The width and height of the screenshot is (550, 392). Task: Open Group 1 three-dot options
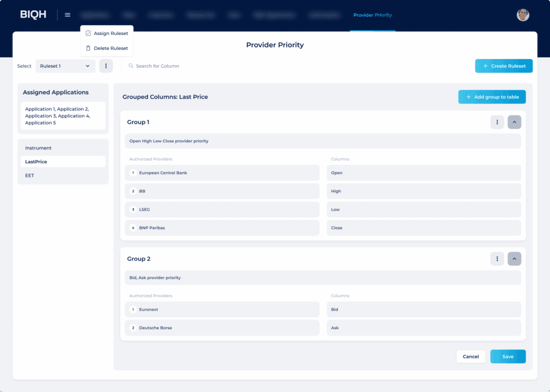(497, 122)
